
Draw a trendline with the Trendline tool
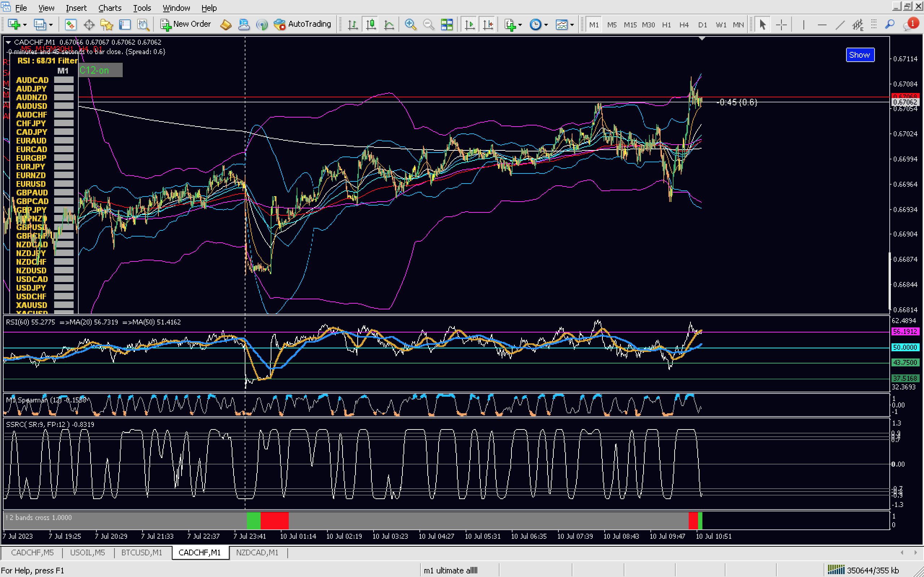(x=840, y=25)
